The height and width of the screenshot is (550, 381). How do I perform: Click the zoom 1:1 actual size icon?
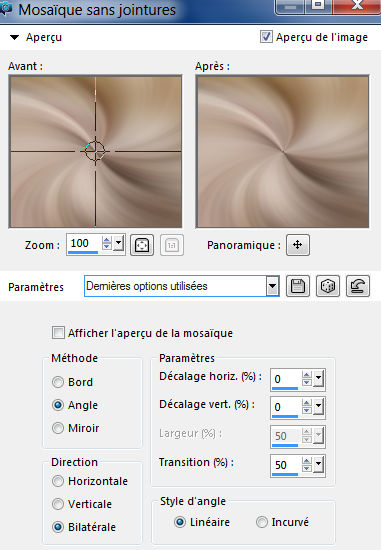[172, 245]
